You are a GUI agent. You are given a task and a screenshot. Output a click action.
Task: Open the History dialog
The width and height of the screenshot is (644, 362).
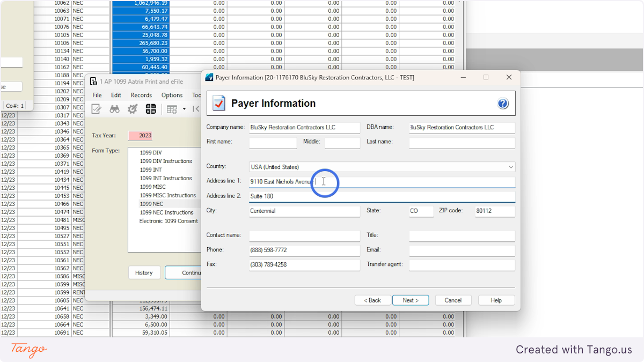pos(144,272)
